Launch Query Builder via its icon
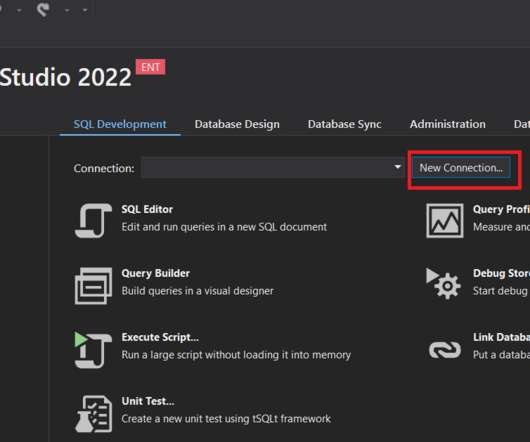 click(x=93, y=286)
